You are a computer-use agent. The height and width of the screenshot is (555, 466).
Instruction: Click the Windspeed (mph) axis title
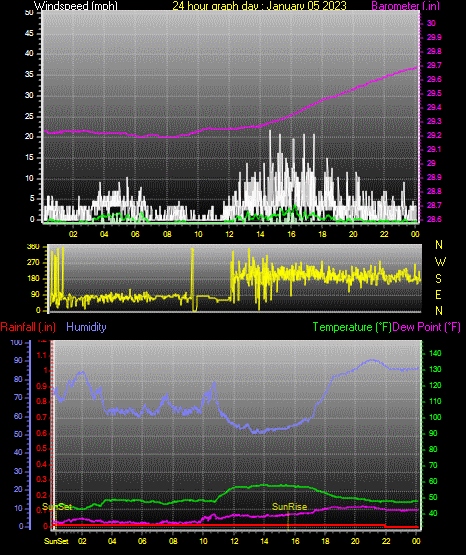(75, 6)
